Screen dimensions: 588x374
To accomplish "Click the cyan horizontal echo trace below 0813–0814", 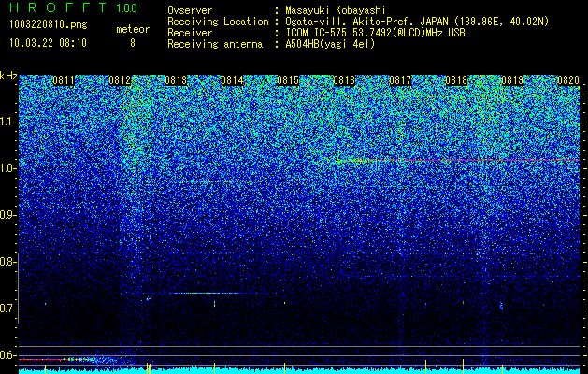I will click(205, 293).
